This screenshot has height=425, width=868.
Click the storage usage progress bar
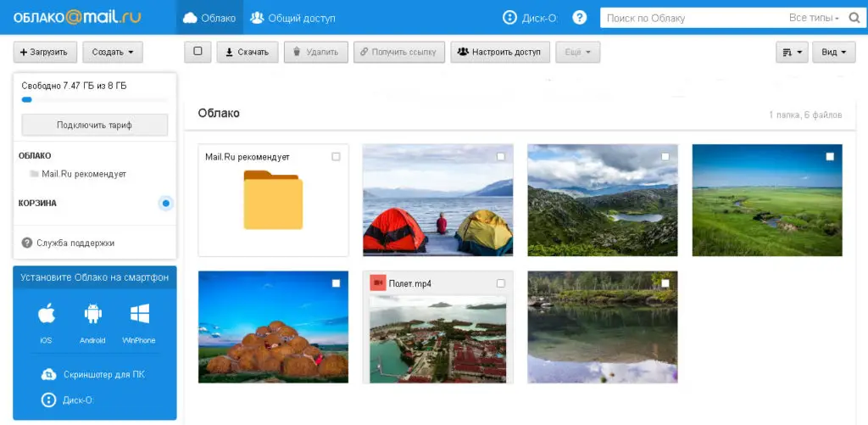pos(94,100)
